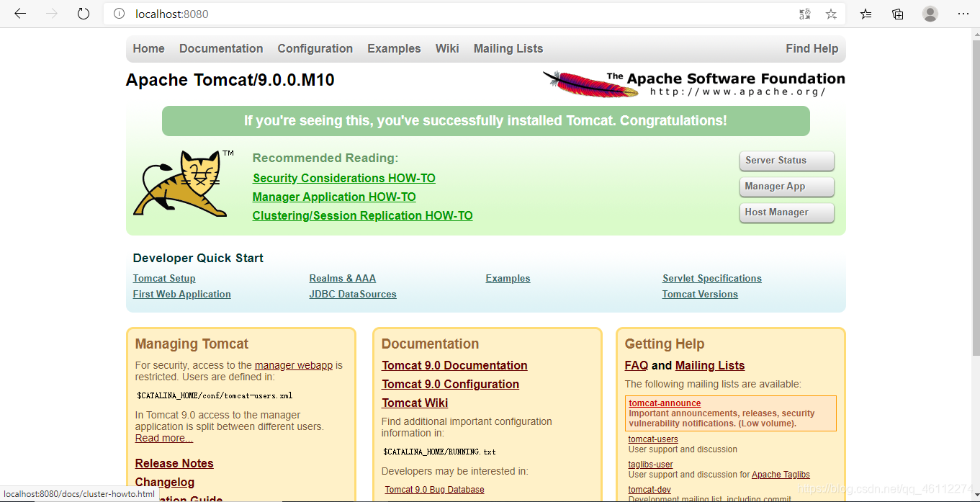Reload the page with refresh icon

coord(84,14)
